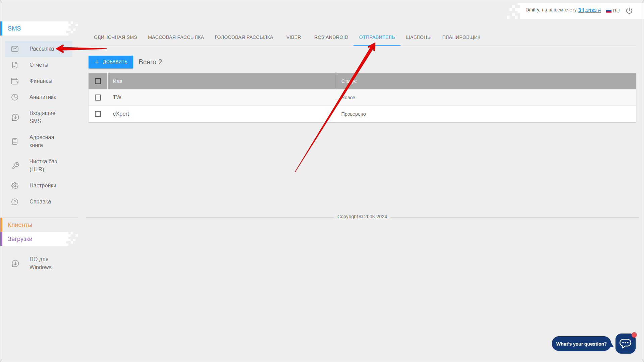This screenshot has width=644, height=362.
Task: Expand the Клиенты sidebar section
Action: (x=20, y=225)
